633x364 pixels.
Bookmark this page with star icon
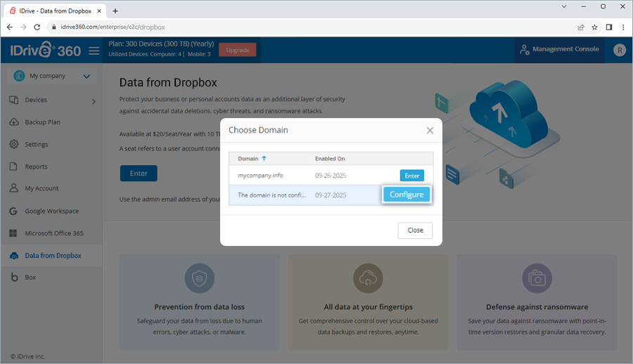coord(594,27)
